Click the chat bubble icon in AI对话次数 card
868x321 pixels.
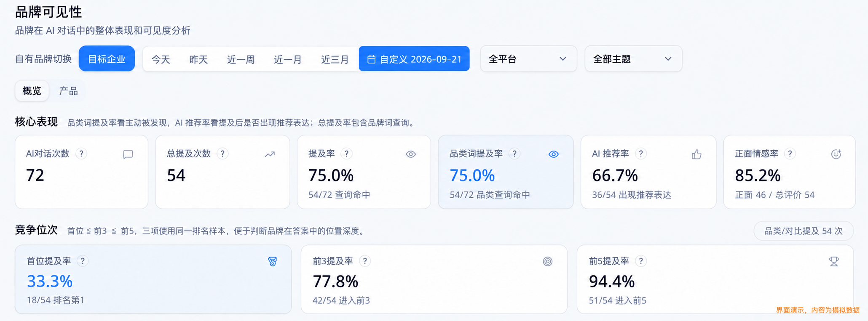pyautogui.click(x=128, y=154)
